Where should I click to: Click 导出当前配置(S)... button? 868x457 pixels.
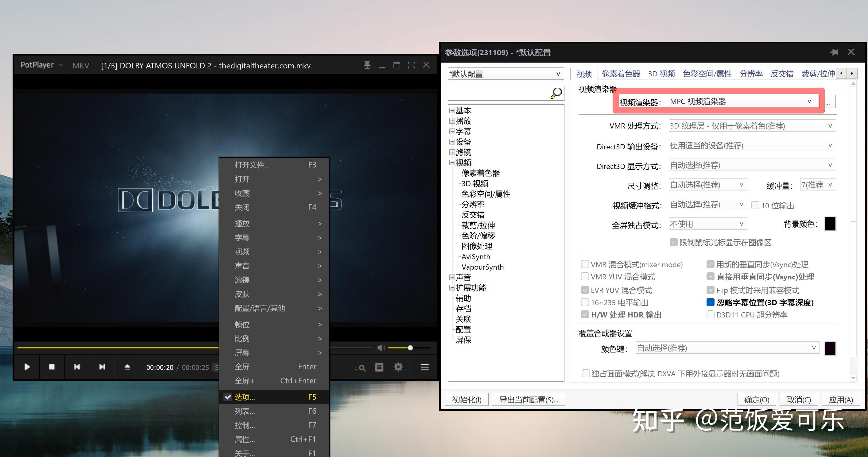pyautogui.click(x=528, y=399)
